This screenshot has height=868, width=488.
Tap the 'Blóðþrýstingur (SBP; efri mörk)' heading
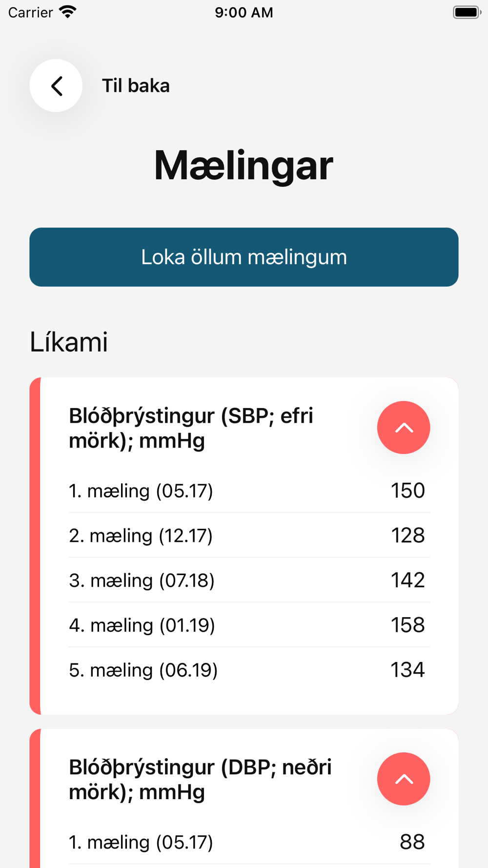point(191,428)
